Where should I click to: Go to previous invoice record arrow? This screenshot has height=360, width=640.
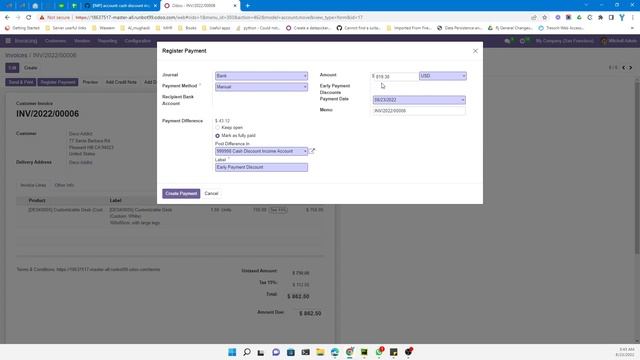624,68
